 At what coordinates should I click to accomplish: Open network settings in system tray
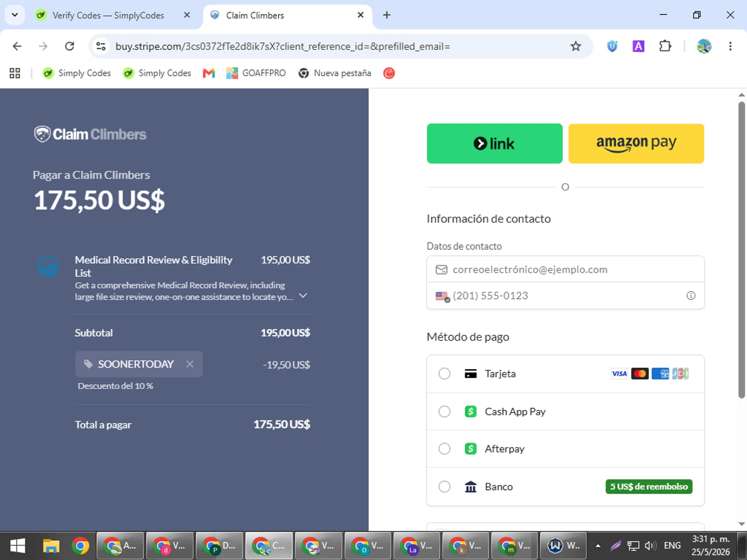pyautogui.click(x=633, y=546)
